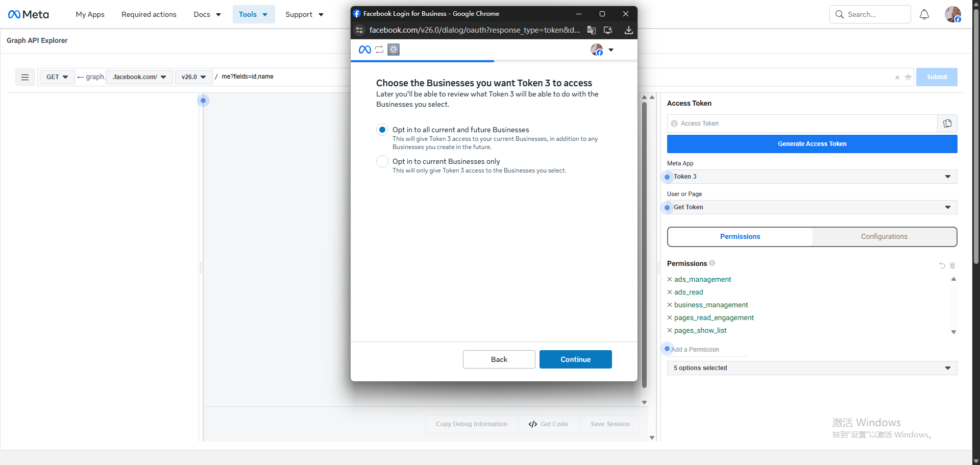
Task: Remove the ads_read permission
Action: tap(670, 292)
